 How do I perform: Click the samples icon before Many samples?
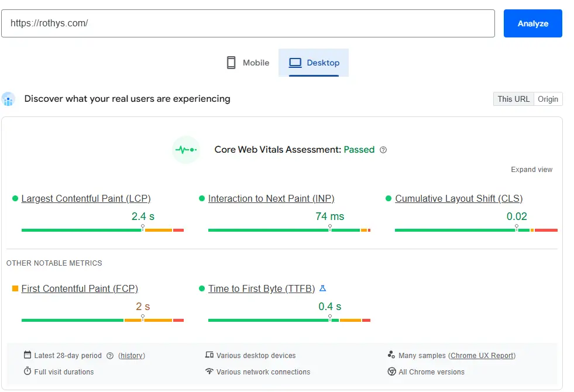(392, 355)
